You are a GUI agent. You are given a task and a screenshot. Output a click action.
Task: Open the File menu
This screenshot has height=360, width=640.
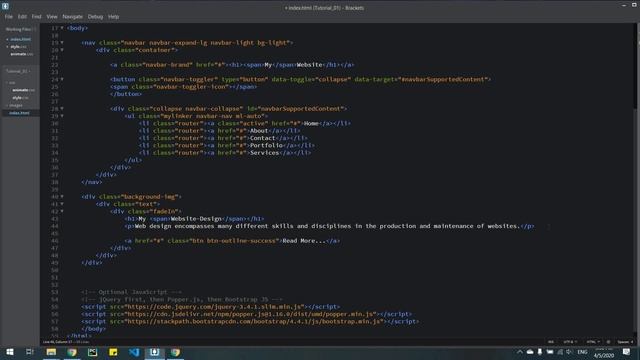tap(9, 17)
